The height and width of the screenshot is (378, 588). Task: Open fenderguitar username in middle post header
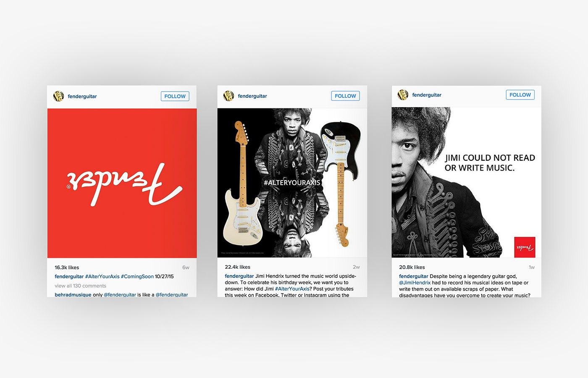click(x=252, y=96)
